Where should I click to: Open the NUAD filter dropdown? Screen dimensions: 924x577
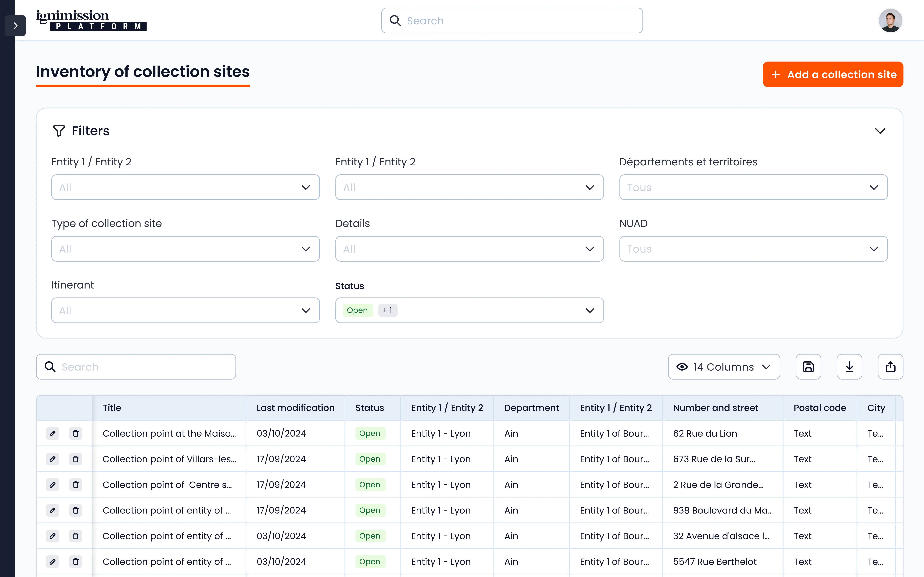click(x=753, y=249)
